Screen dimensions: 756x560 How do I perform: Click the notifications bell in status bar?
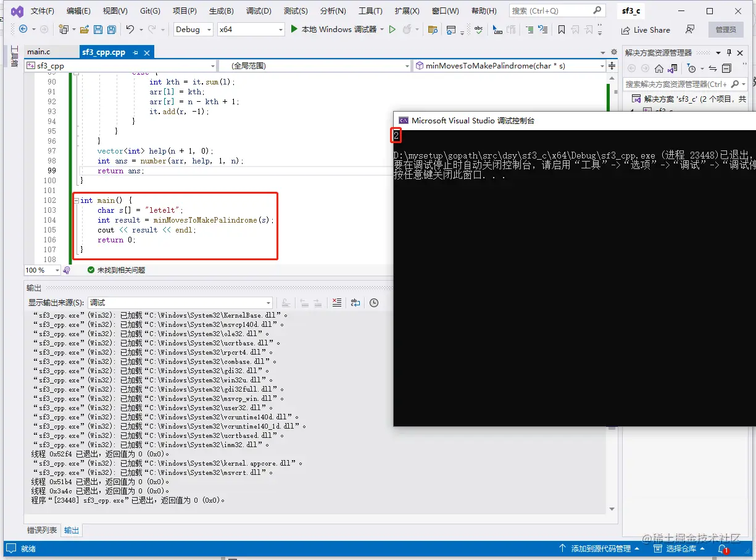coord(723,548)
